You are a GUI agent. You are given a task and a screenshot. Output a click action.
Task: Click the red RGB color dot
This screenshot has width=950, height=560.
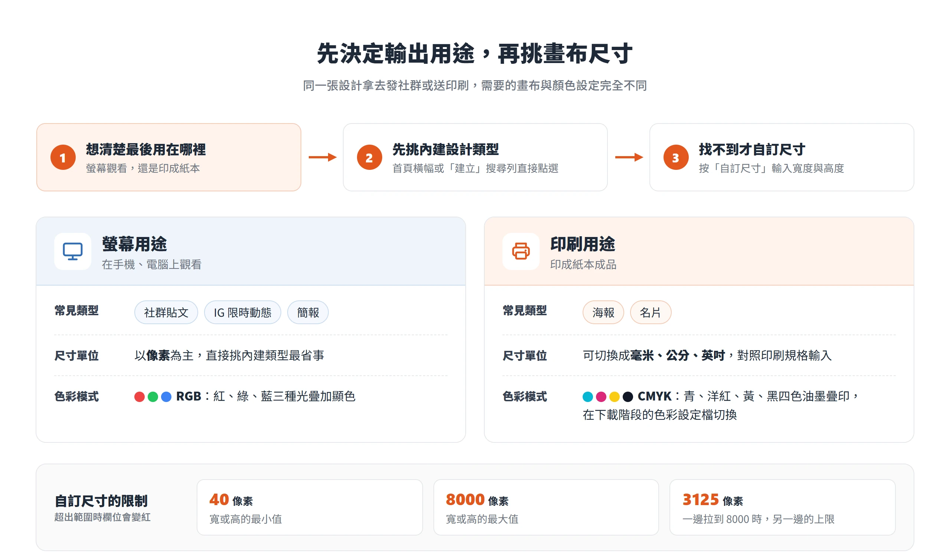[x=139, y=396]
